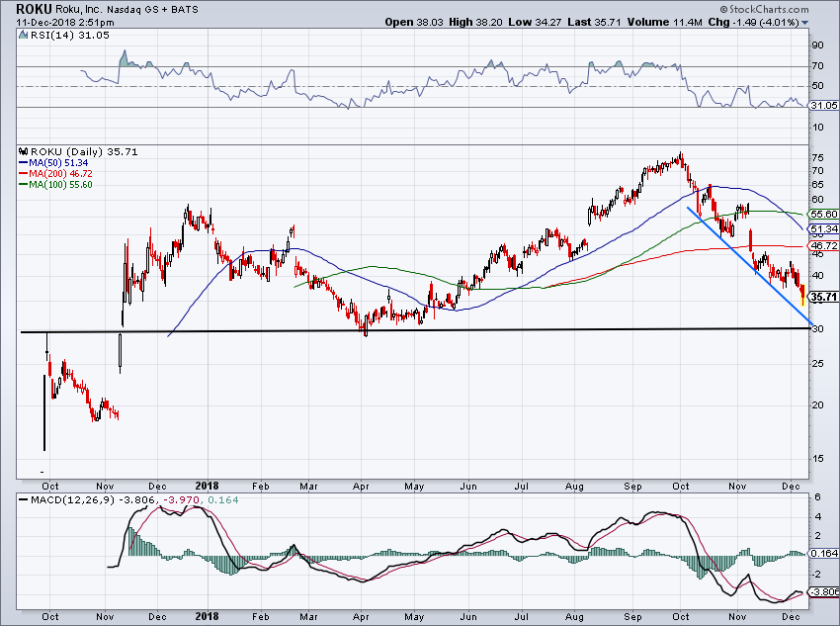Click the 'Sep' label on price panel axis
The image size is (840, 626).
pos(632,487)
